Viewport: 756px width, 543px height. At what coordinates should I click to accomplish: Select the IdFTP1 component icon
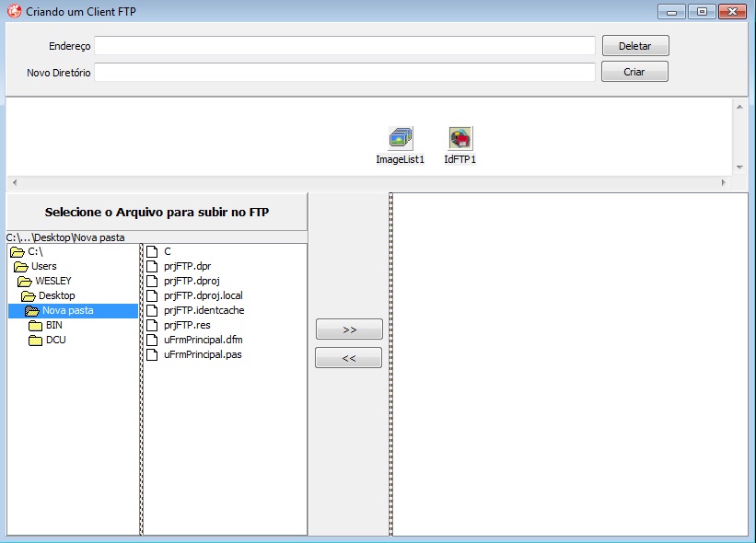click(x=459, y=135)
